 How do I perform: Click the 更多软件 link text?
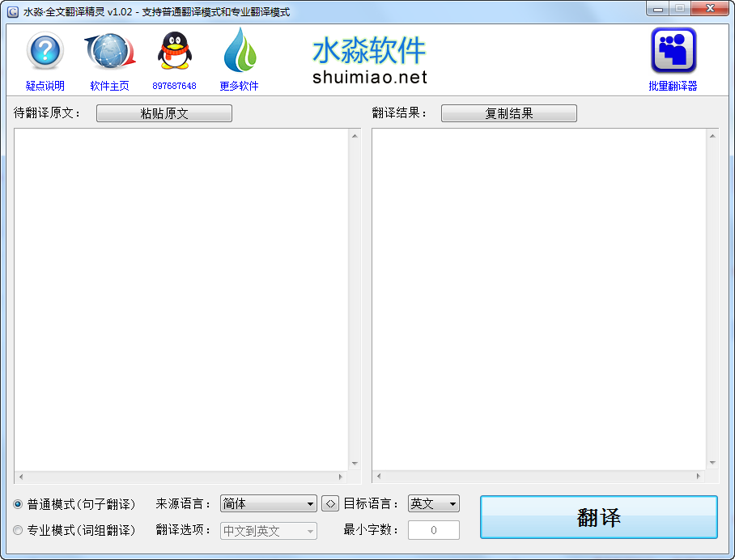click(x=239, y=86)
